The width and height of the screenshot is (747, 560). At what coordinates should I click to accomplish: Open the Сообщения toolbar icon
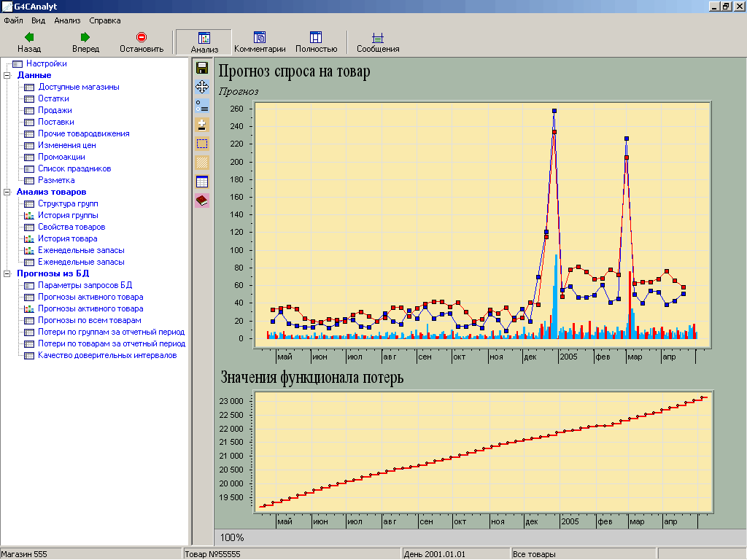(x=377, y=42)
